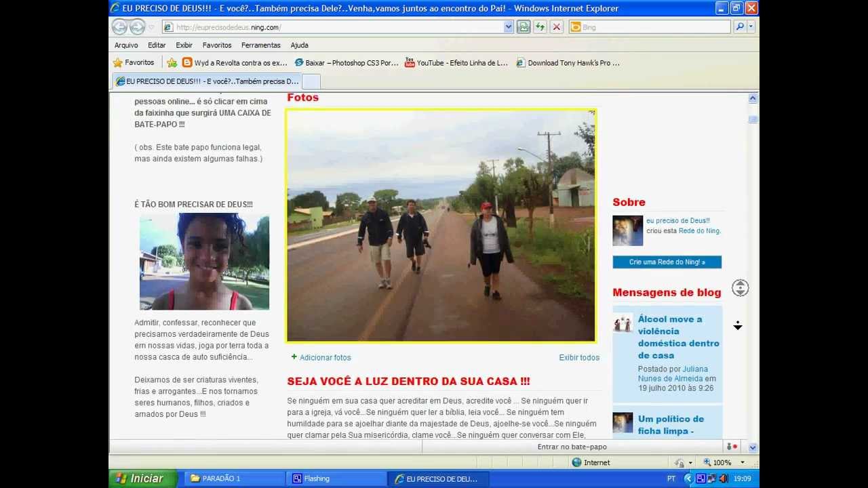Image resolution: width=868 pixels, height=488 pixels.
Task: Click the Compatibility View icon beside address bar
Action: pos(524,27)
